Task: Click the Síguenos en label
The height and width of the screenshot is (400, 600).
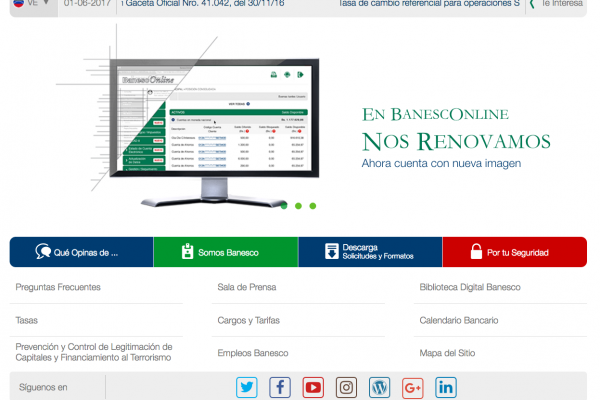Action: tap(43, 387)
